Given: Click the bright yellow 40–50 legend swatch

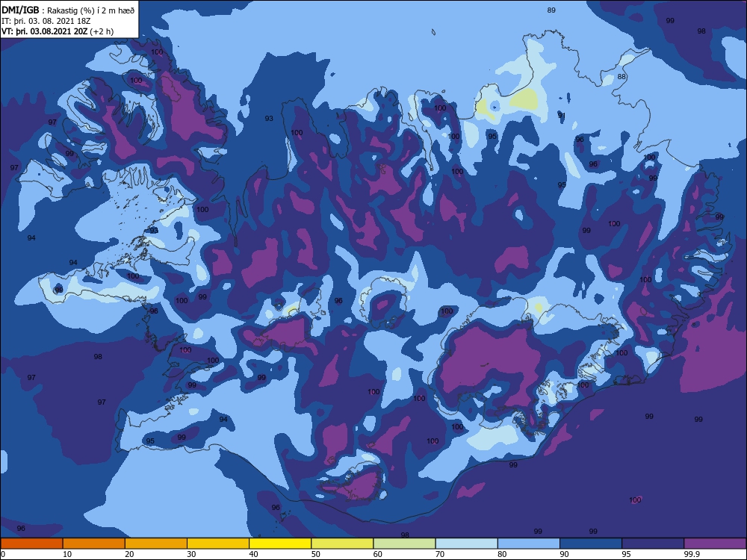Looking at the screenshot, I should (280, 544).
